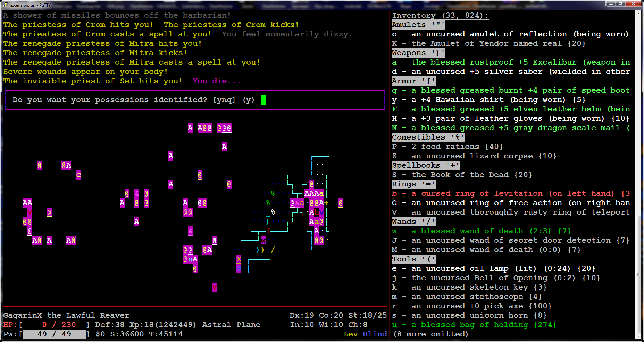Click the +5 elven leather helm line
The image size is (644, 342).
[x=511, y=109]
